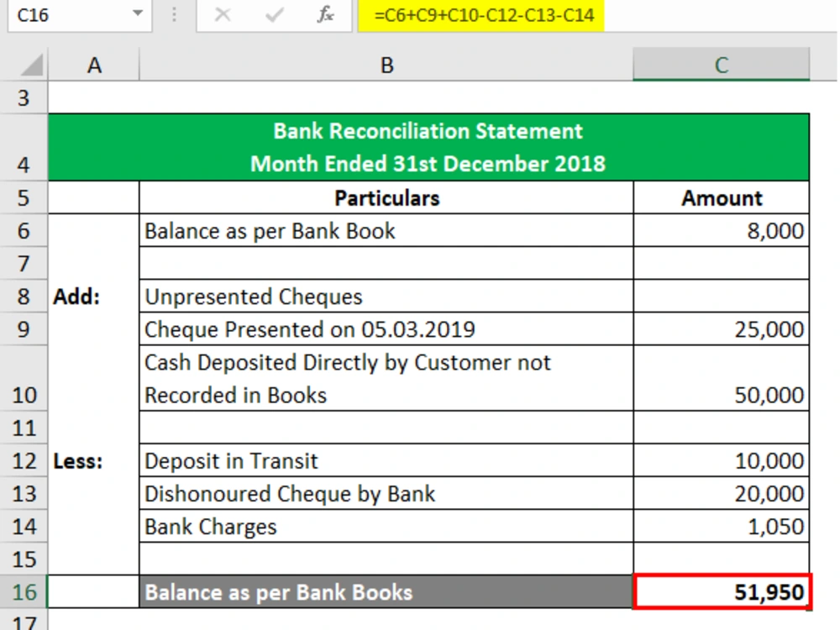Select row 15 header

point(24,559)
